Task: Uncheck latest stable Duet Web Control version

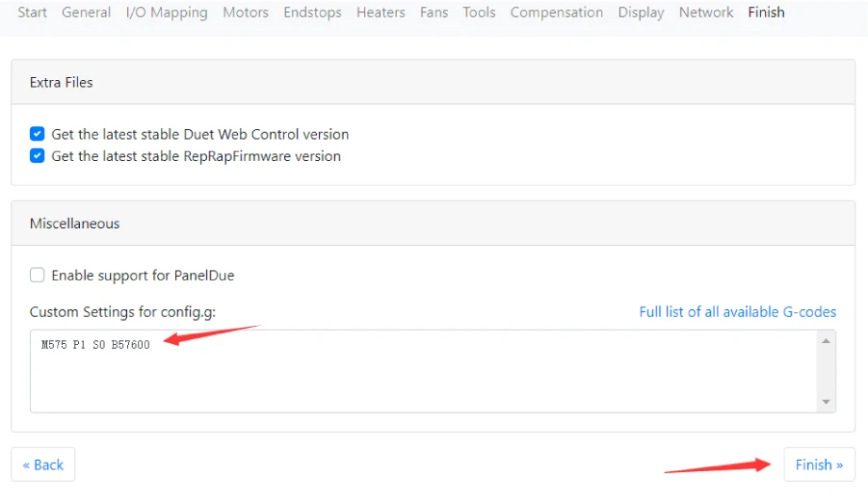Action: pyautogui.click(x=38, y=134)
